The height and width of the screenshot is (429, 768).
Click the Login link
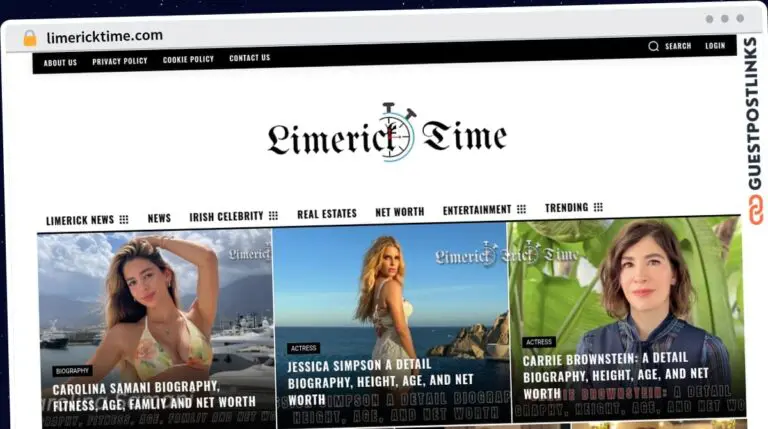(x=715, y=46)
